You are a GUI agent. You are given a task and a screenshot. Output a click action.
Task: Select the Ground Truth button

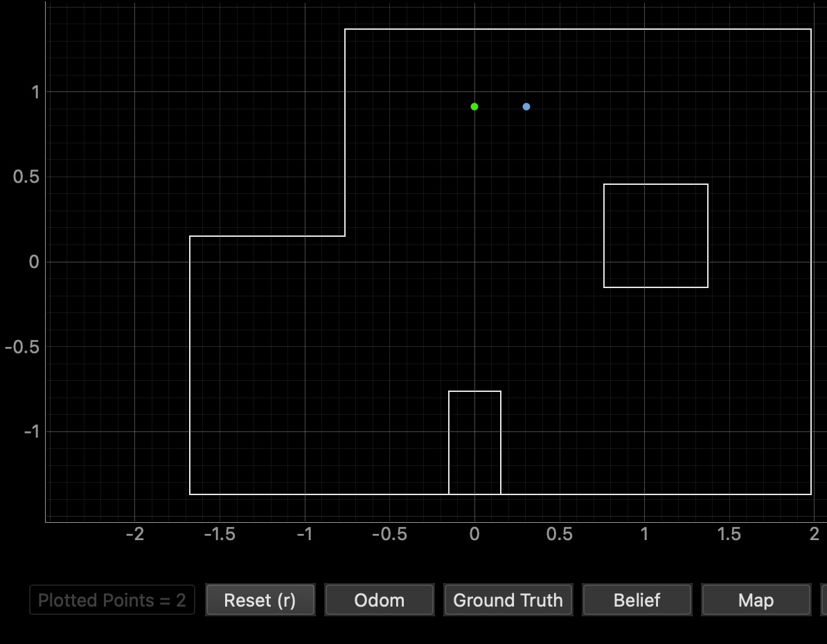508,600
